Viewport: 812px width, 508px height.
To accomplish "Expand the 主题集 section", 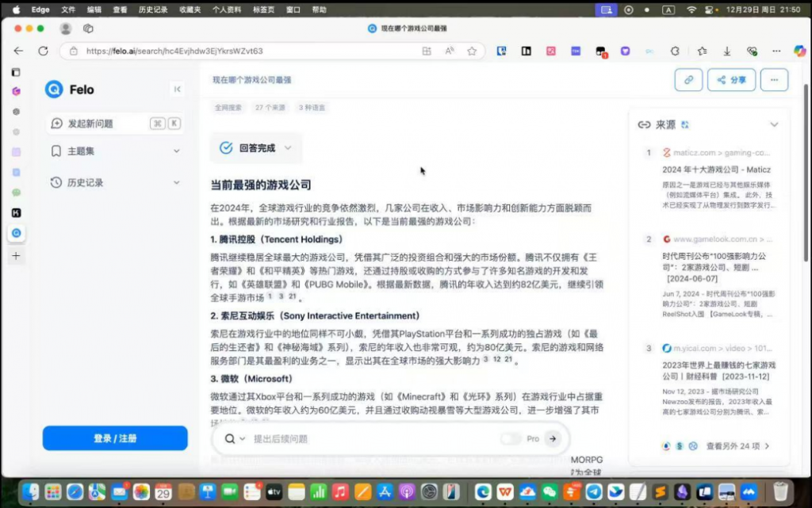I will [115, 151].
